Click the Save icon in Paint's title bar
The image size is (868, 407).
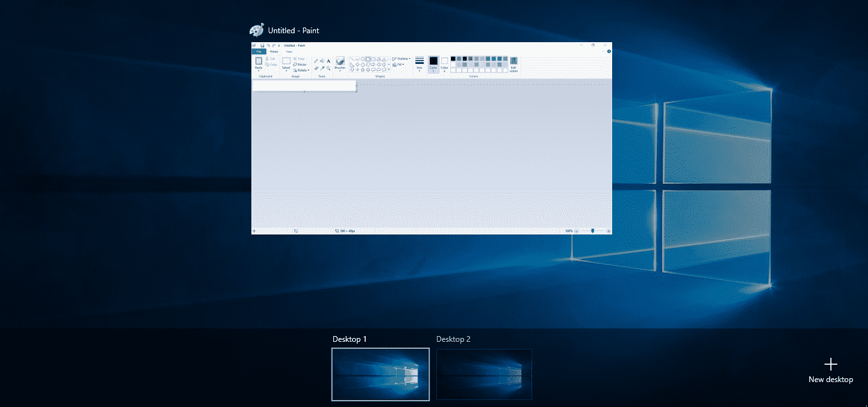point(262,45)
